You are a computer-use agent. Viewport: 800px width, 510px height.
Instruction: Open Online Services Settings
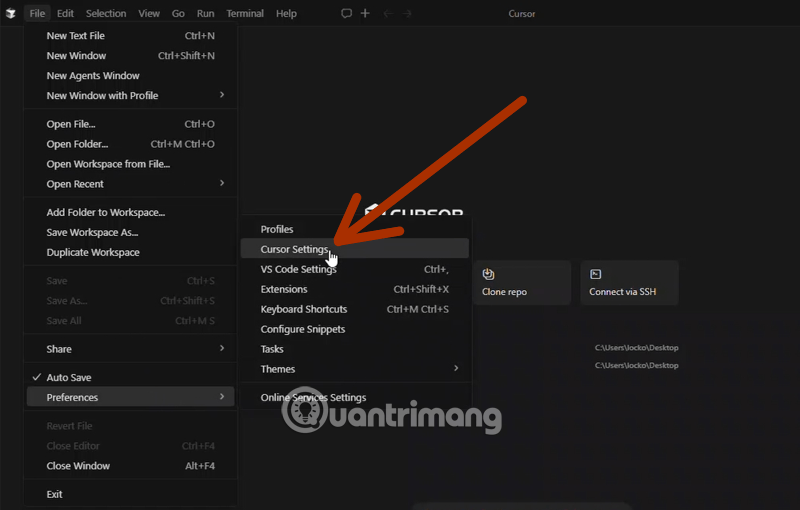tap(313, 397)
